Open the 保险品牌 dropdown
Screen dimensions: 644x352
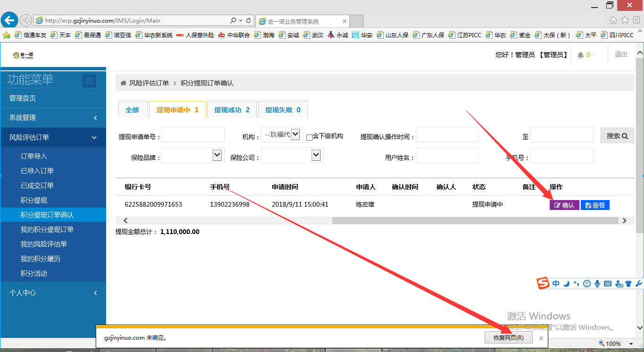pyautogui.click(x=217, y=155)
